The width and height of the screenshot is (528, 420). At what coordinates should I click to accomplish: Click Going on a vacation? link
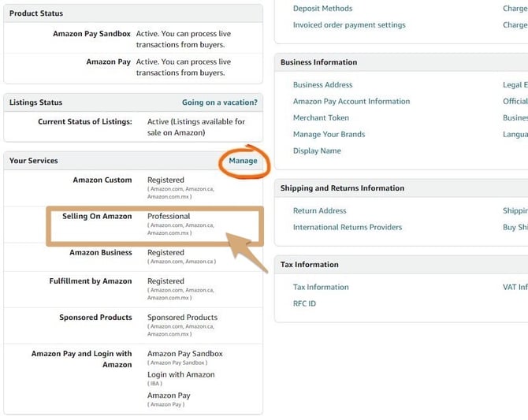[x=220, y=102]
